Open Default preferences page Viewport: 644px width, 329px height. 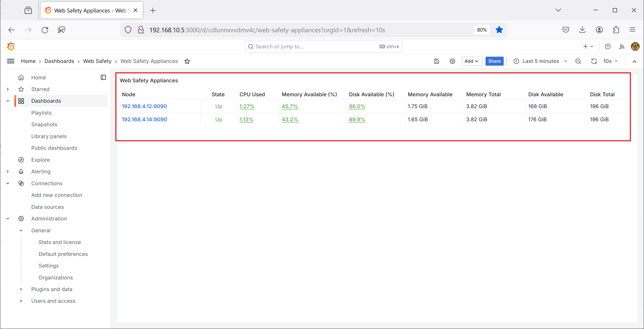(63, 254)
